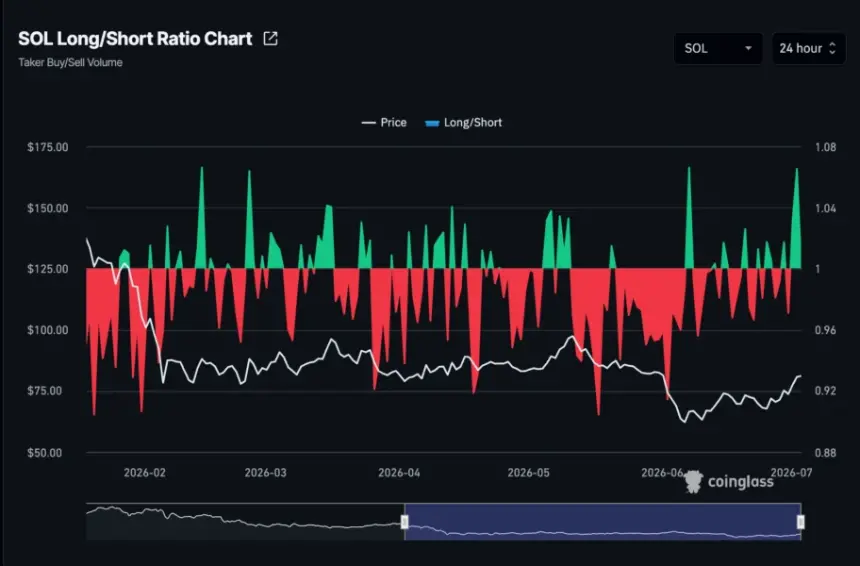Screen dimensions: 860x566
Task: Click the SOL Long/Short Ratio Chart title
Action: [135, 38]
